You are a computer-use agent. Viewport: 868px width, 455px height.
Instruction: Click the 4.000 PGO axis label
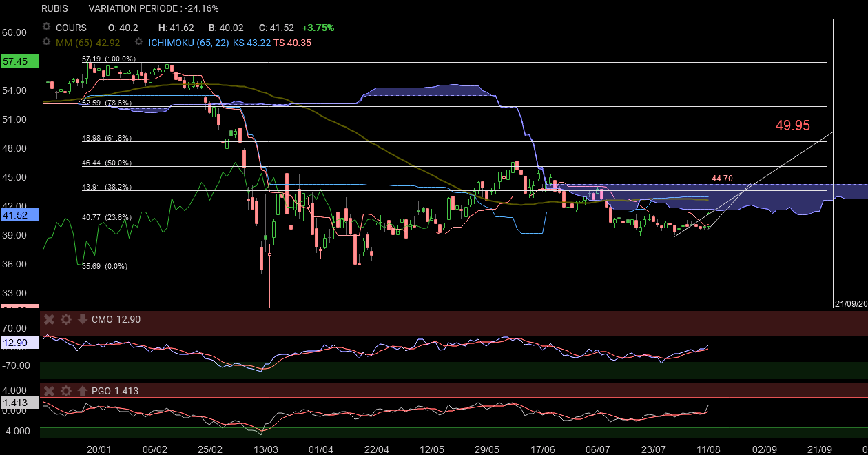(x=14, y=390)
